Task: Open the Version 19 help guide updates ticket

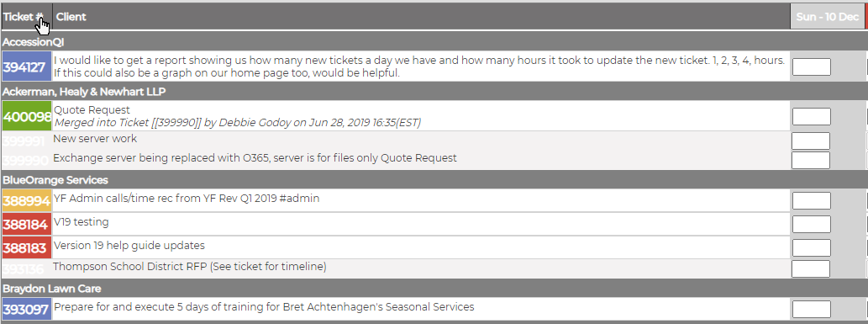Action: (x=129, y=245)
